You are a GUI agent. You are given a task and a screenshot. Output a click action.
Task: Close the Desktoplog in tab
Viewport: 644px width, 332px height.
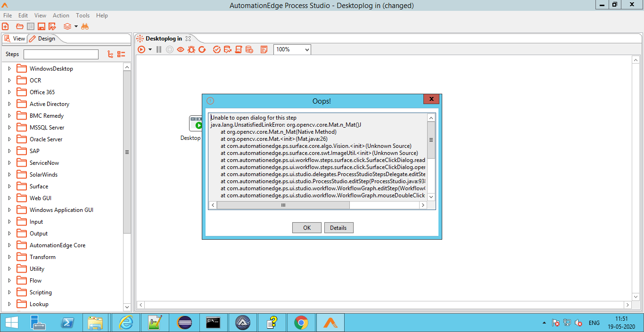188,39
